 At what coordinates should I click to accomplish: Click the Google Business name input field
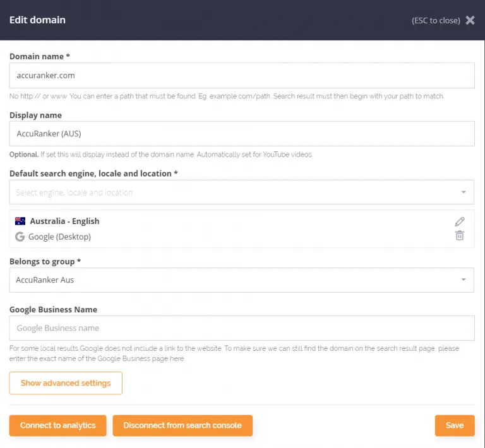tap(242, 328)
